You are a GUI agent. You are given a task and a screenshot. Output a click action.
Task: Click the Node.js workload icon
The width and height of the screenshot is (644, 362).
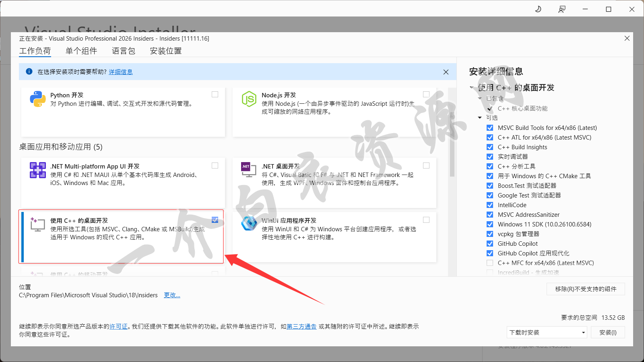click(x=249, y=99)
